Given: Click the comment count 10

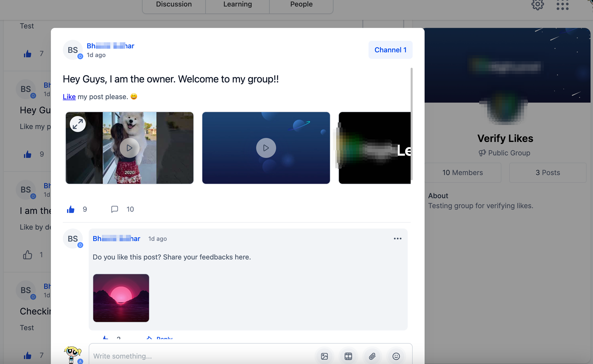Looking at the screenshot, I should (x=130, y=209).
